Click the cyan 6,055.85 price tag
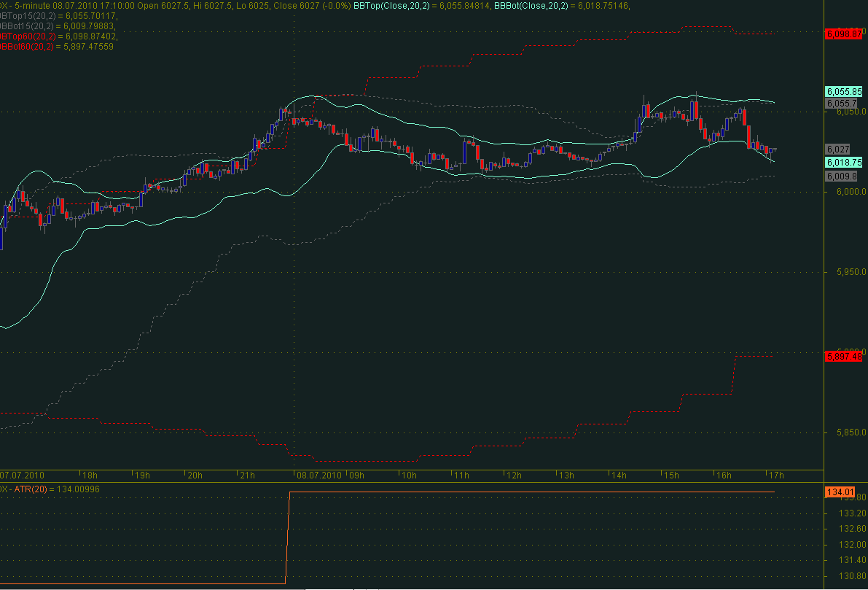Screen dimensions: 868x590 [843, 92]
